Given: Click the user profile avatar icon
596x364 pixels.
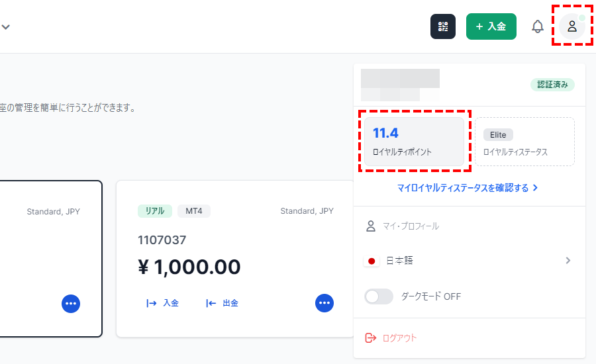Looking at the screenshot, I should click(571, 26).
